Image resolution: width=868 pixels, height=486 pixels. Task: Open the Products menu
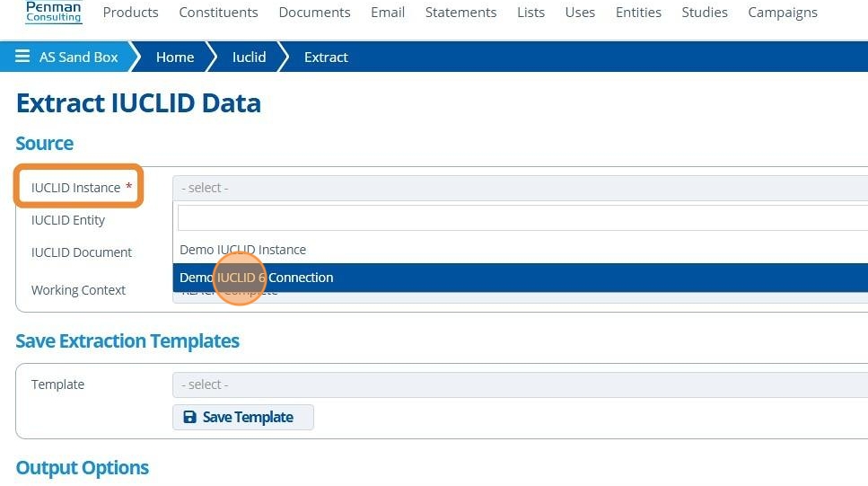click(131, 13)
